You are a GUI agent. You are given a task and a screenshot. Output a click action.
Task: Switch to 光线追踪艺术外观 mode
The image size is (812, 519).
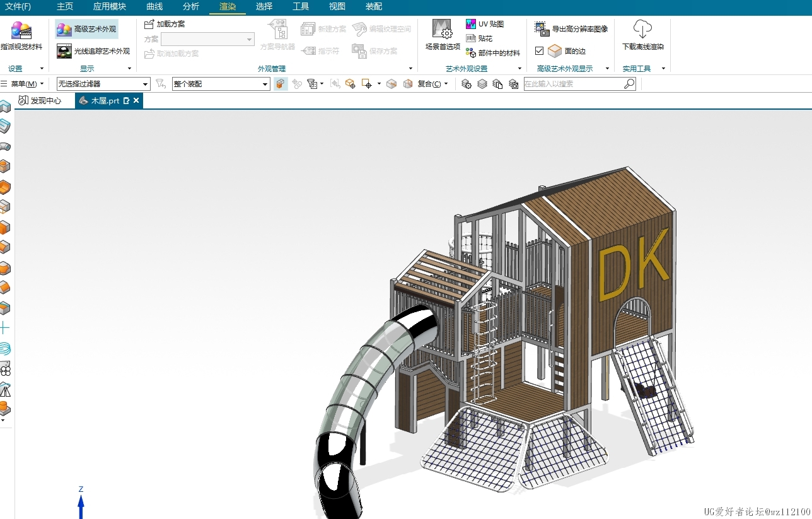(93, 51)
